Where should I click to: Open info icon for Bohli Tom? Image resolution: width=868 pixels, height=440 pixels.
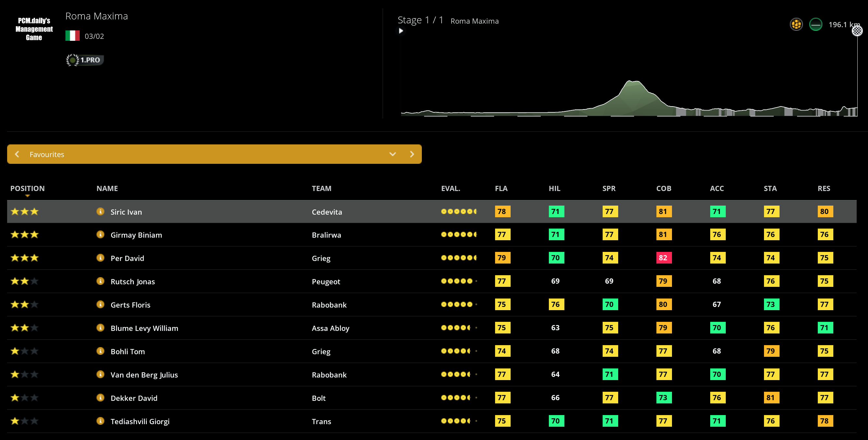(100, 351)
